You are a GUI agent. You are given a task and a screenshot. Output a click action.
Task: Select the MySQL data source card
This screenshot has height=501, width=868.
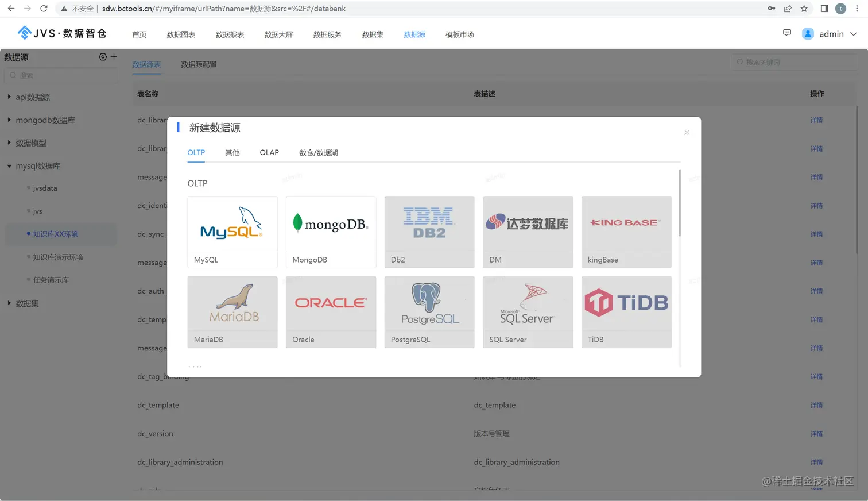(x=232, y=232)
